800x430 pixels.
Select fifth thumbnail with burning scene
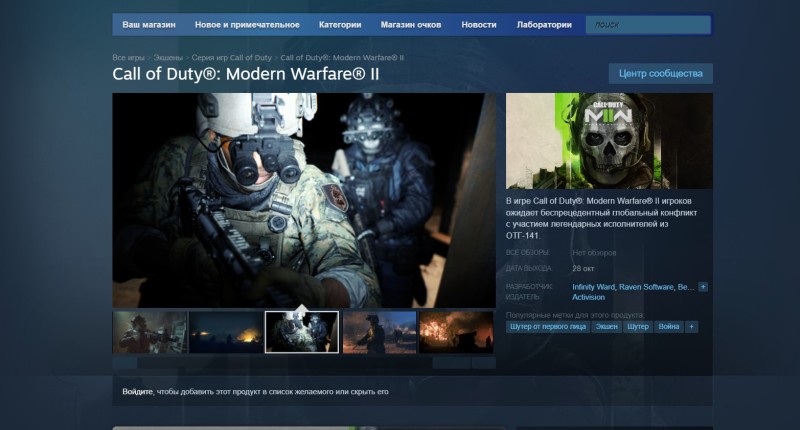click(x=456, y=332)
